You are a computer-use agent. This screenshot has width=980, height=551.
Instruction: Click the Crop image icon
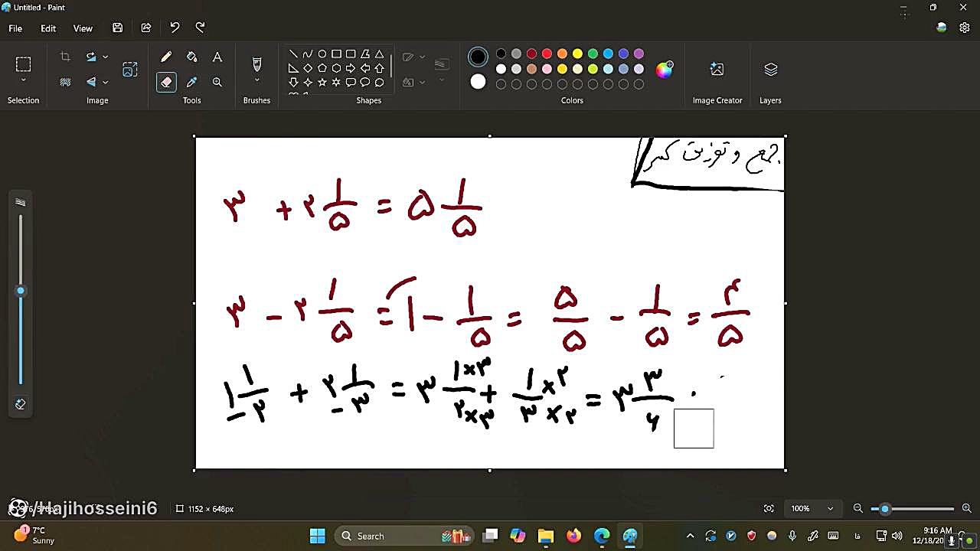pyautogui.click(x=65, y=57)
